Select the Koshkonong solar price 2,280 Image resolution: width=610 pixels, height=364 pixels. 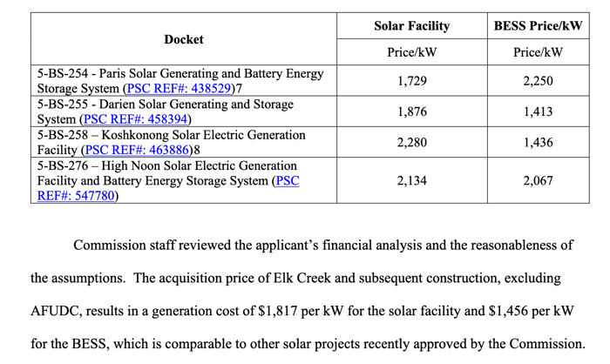click(411, 142)
